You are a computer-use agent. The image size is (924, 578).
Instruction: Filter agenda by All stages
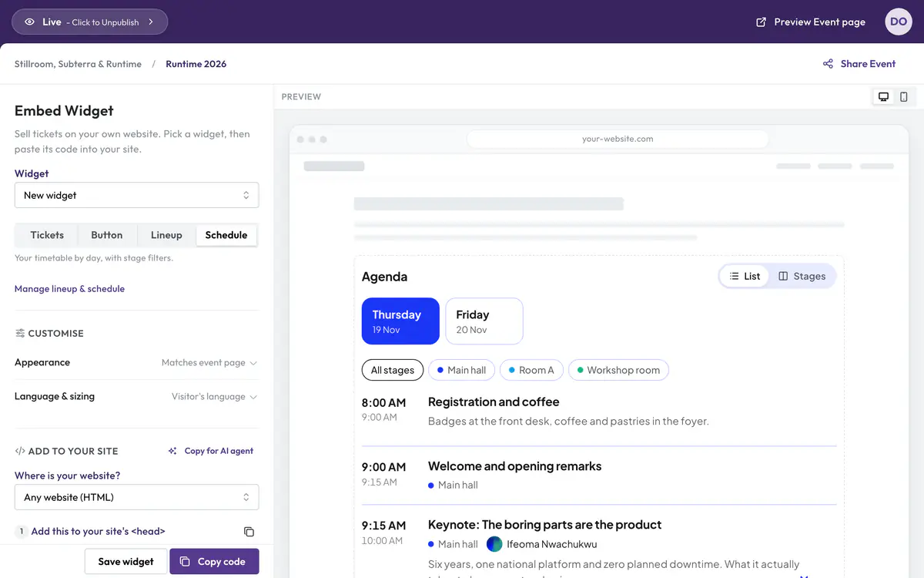(393, 370)
